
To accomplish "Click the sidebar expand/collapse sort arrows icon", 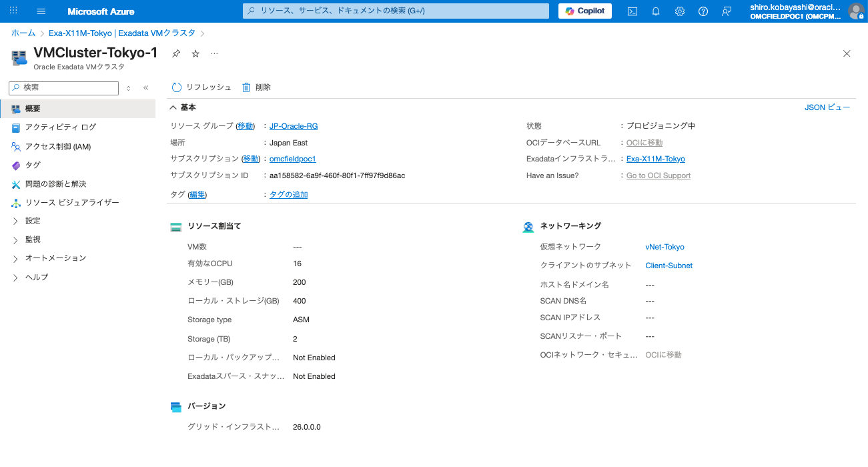I will tap(128, 87).
